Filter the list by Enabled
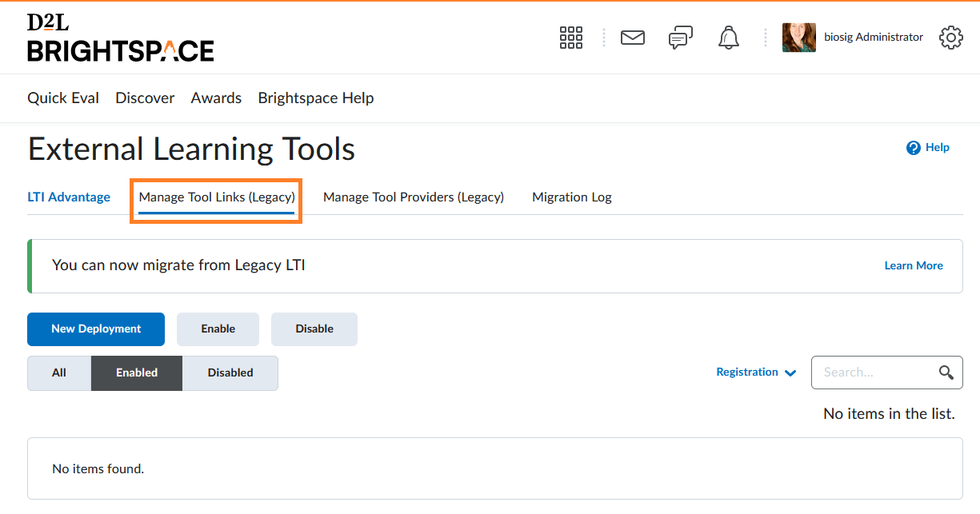Screen dimensions: 980x514 coord(137,373)
